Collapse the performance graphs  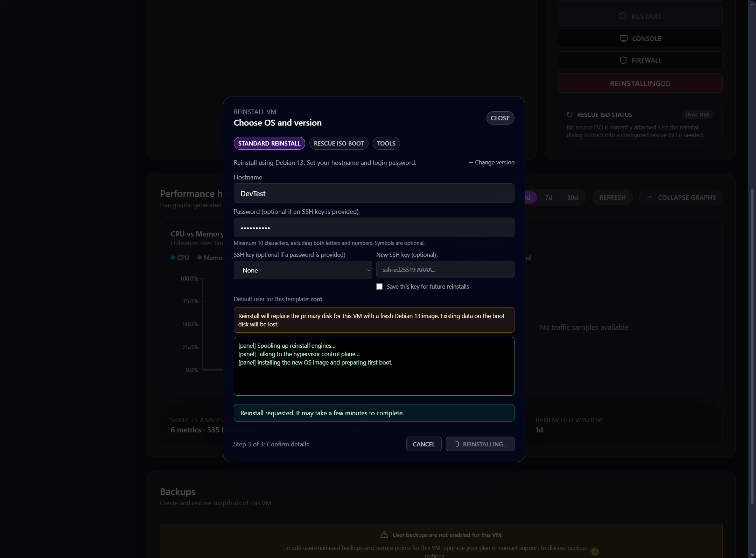tap(680, 197)
